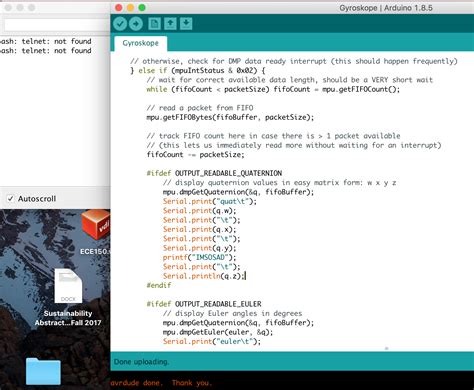Click the serial monitor input field
The width and height of the screenshot is (474, 390).
[x=57, y=25]
